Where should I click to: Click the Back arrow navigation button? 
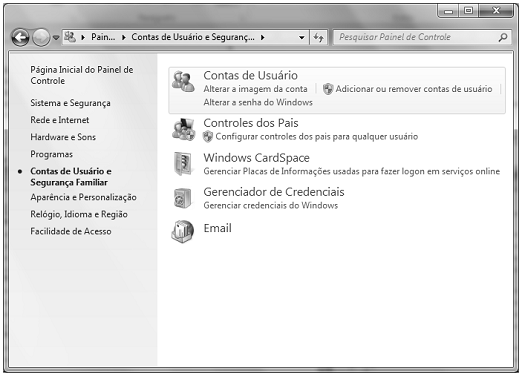click(x=21, y=37)
